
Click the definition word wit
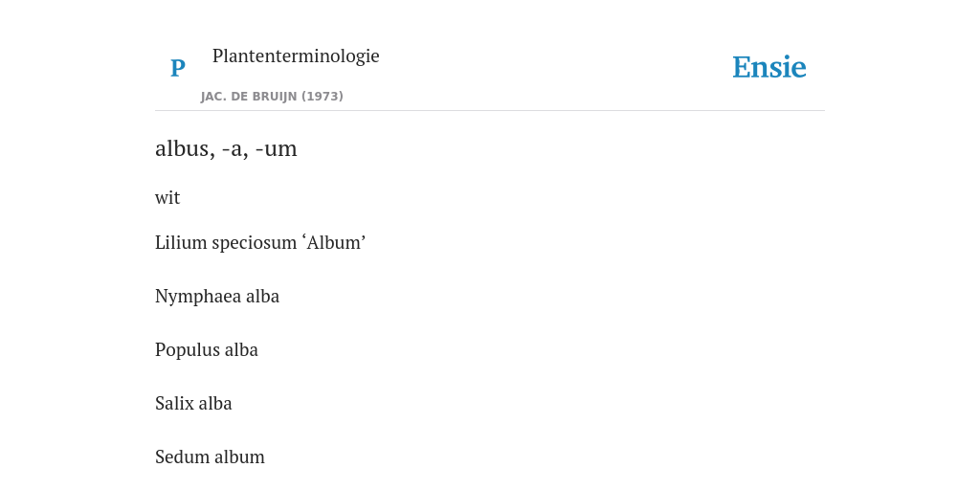[x=167, y=197]
